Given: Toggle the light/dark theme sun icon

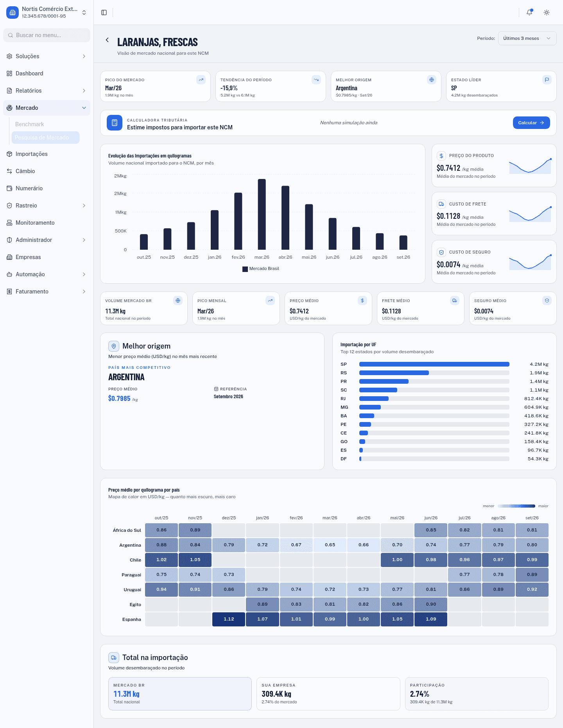Looking at the screenshot, I should point(547,13).
